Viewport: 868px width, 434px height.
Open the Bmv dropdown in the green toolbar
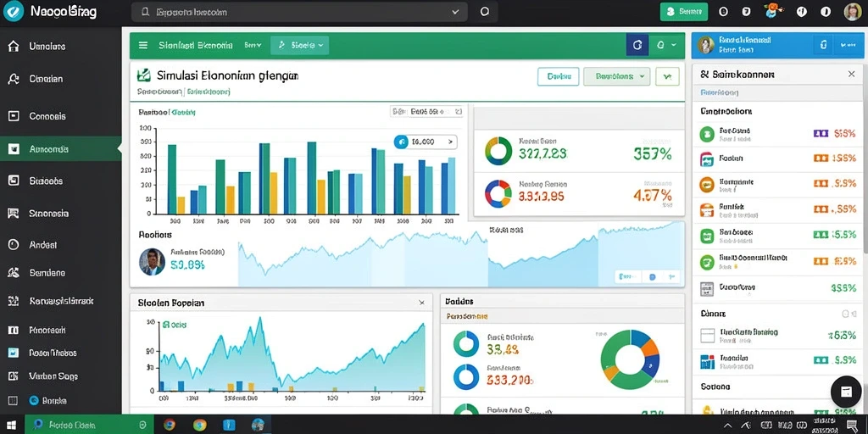pos(253,46)
